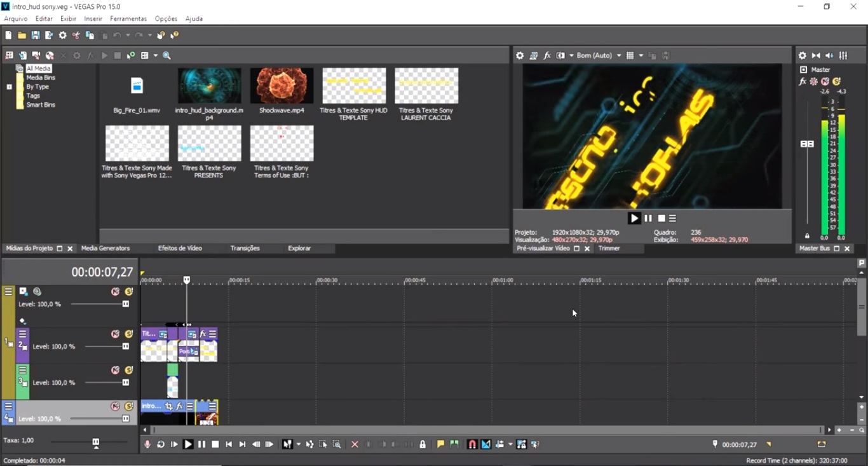The height and width of the screenshot is (466, 868).
Task: Pause the preview using the preview Pause button
Action: 648,218
